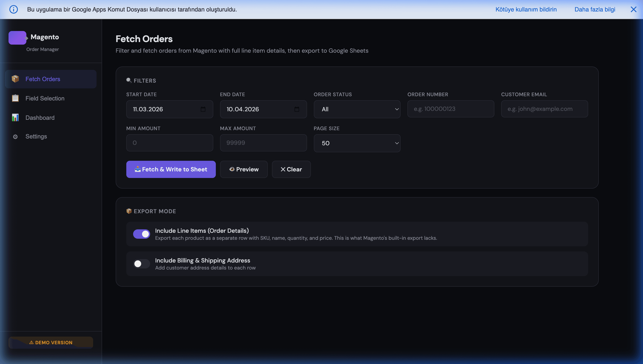Screen dimensions: 643x364
Task: Click the Kötüye kullanım bildirin link
Action: pos(526,9)
